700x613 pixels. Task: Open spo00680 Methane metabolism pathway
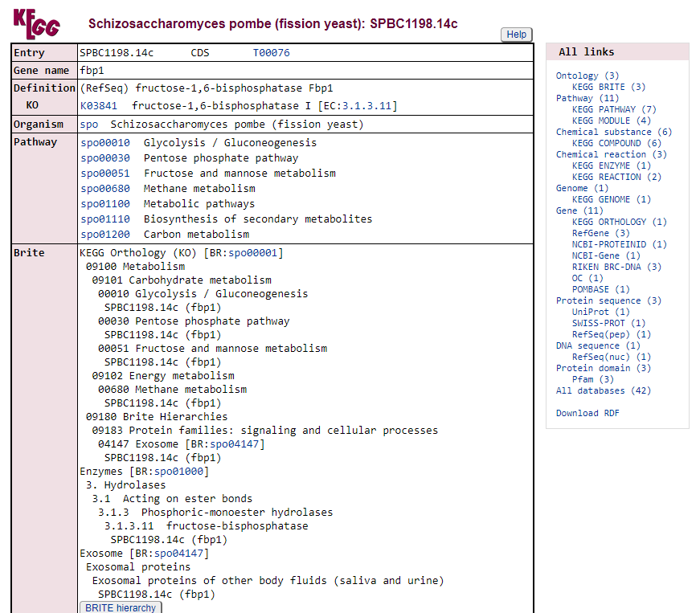pyautogui.click(x=104, y=189)
